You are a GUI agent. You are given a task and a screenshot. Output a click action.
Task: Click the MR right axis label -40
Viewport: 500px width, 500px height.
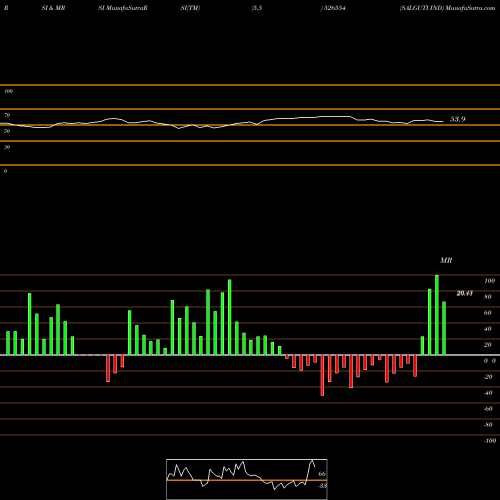[488, 393]
